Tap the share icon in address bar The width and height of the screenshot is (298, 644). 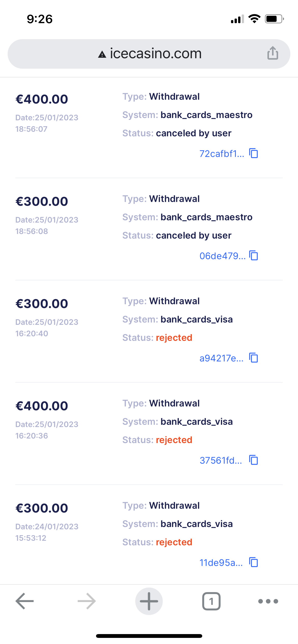pos(273,53)
